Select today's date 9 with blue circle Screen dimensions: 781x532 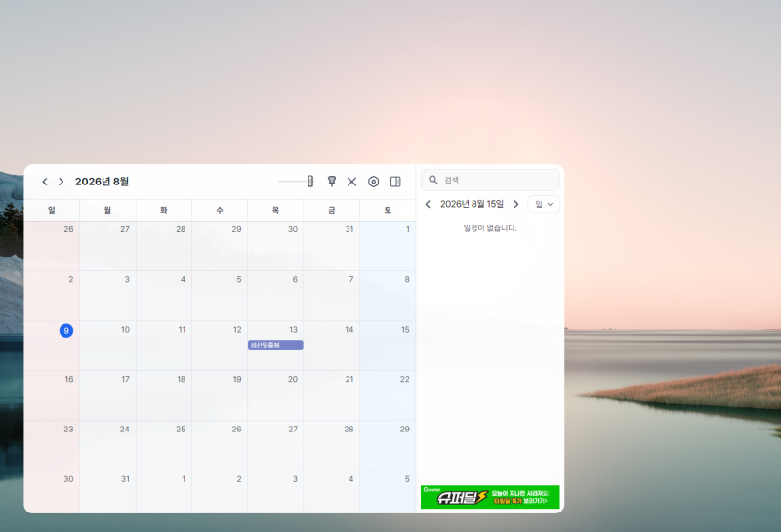point(66,330)
